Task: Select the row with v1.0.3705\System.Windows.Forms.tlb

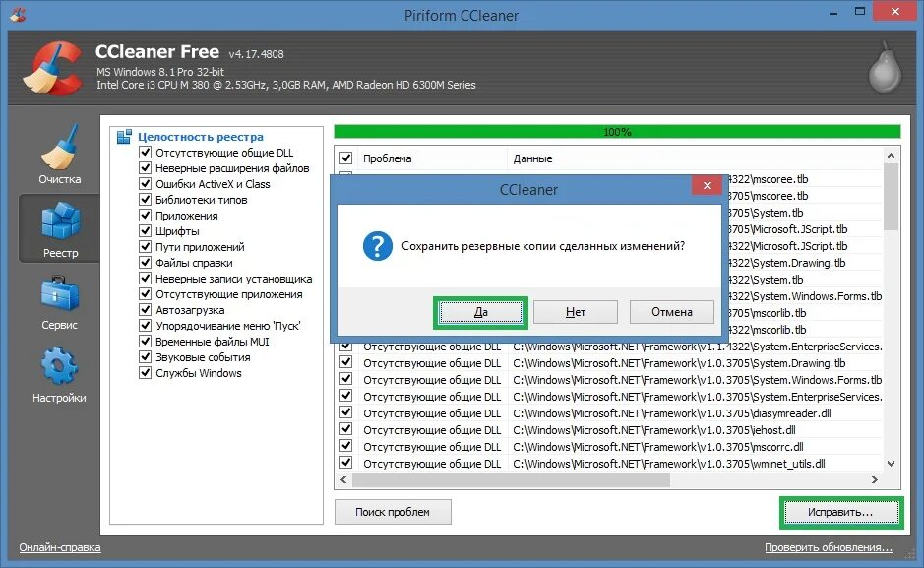Action: click(x=610, y=379)
